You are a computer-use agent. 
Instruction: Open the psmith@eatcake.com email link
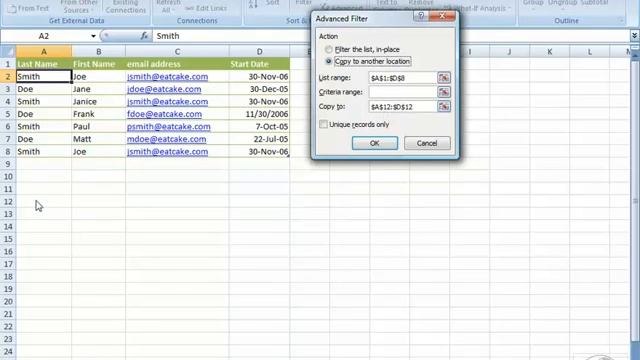(169, 127)
